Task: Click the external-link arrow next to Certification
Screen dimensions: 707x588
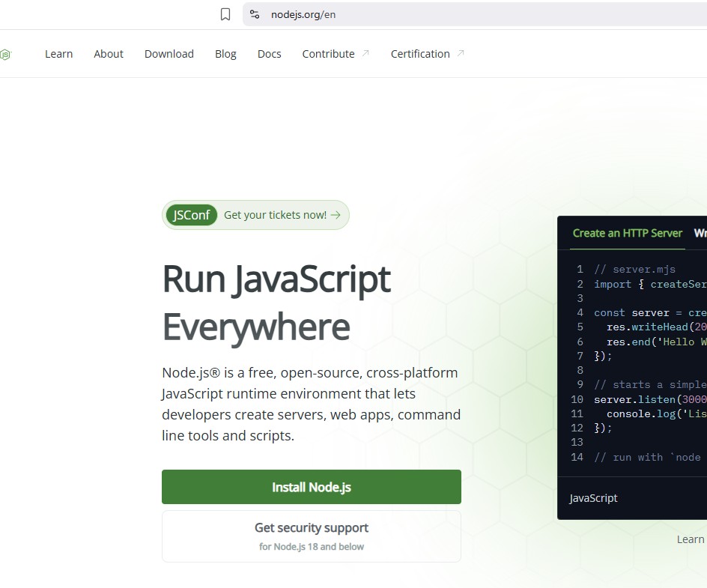Action: click(461, 53)
